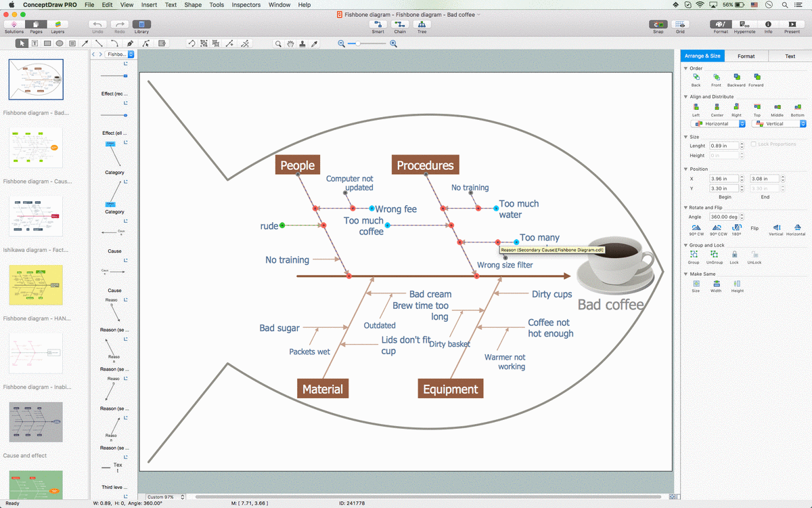This screenshot has width=812, height=508.
Task: Click the Layers button
Action: [x=58, y=24]
